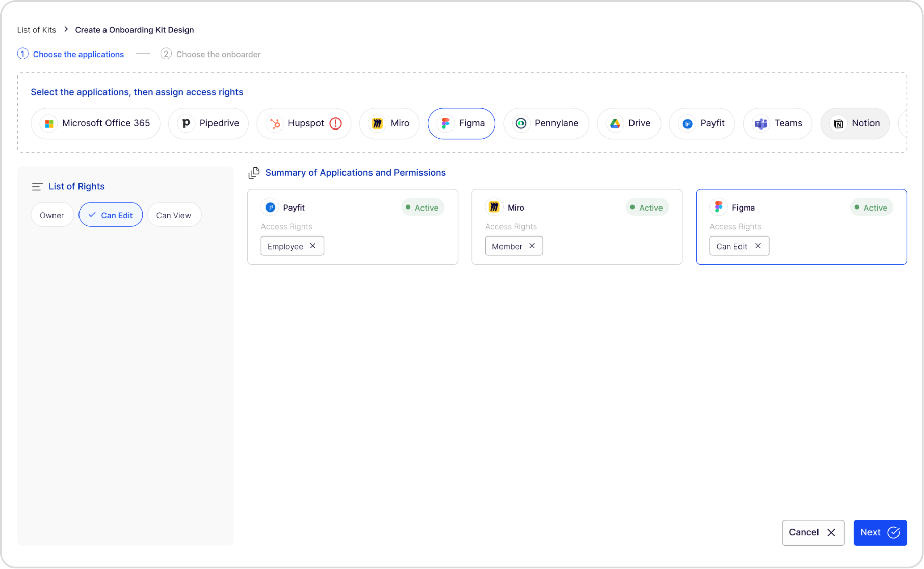Cancel the onboarding kit creation

pos(813,532)
